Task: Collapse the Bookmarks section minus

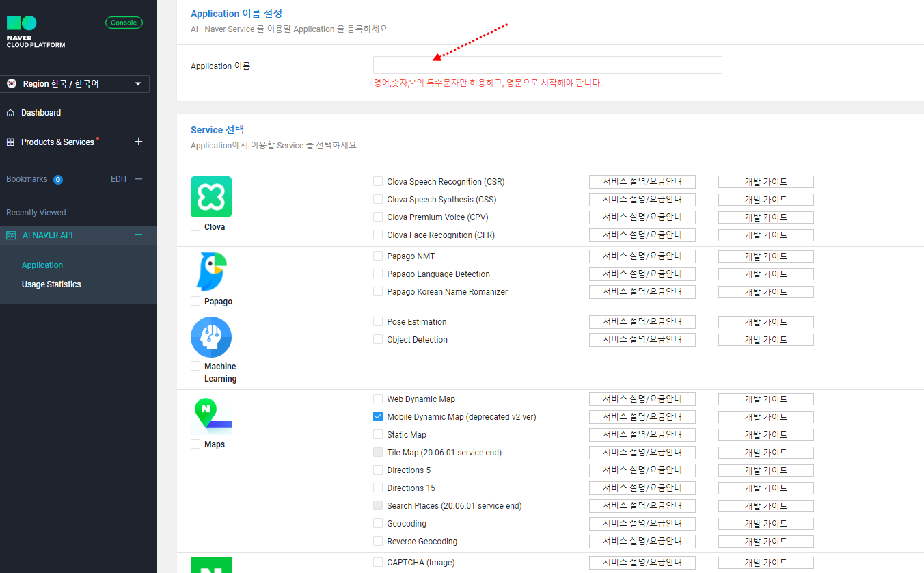Action: coord(139,179)
